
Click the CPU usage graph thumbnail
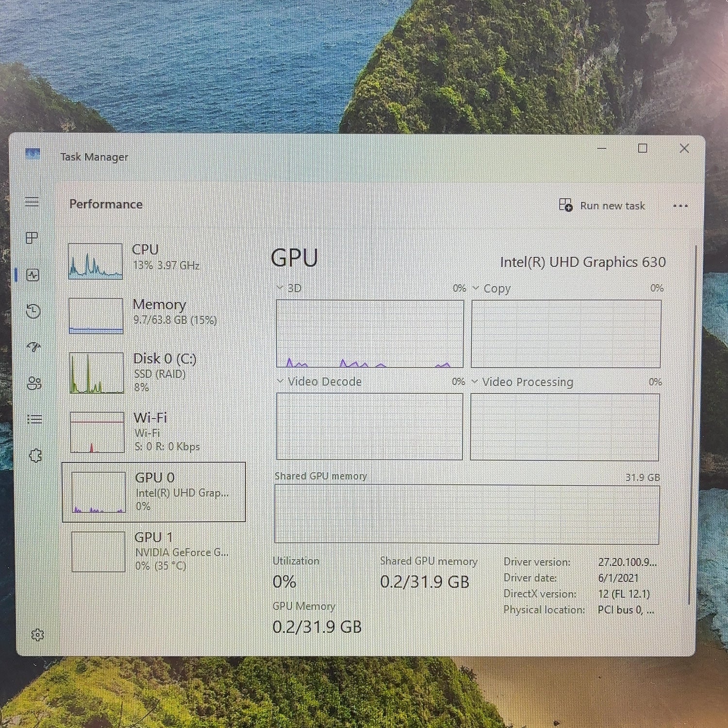pos(95,261)
